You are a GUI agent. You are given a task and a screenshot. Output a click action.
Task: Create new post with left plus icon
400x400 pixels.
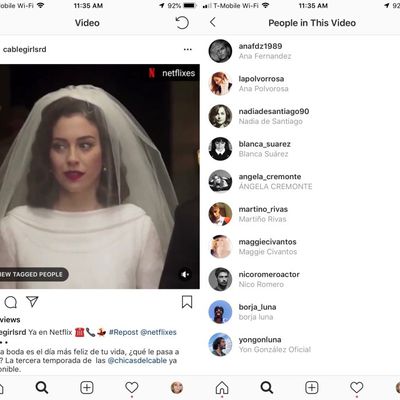click(x=87, y=388)
